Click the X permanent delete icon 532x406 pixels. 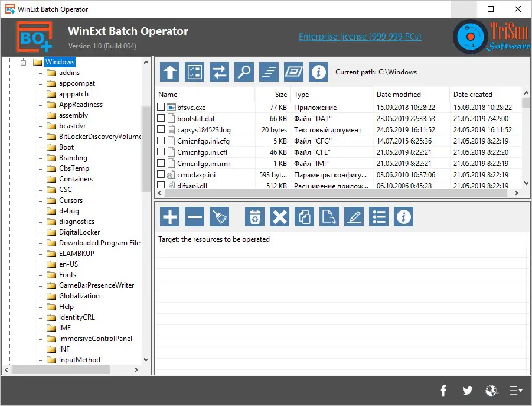279,216
